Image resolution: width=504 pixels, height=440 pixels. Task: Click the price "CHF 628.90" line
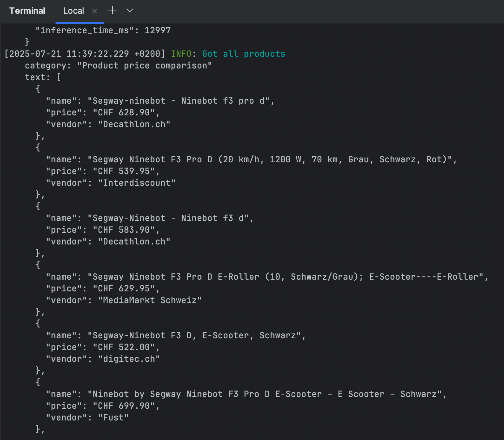pos(103,112)
